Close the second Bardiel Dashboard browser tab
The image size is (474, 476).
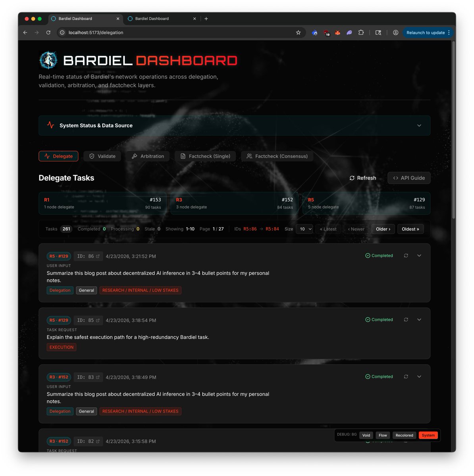(195, 19)
